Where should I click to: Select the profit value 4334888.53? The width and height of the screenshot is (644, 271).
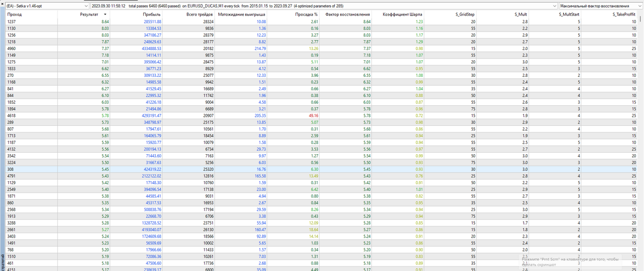click(x=151, y=48)
